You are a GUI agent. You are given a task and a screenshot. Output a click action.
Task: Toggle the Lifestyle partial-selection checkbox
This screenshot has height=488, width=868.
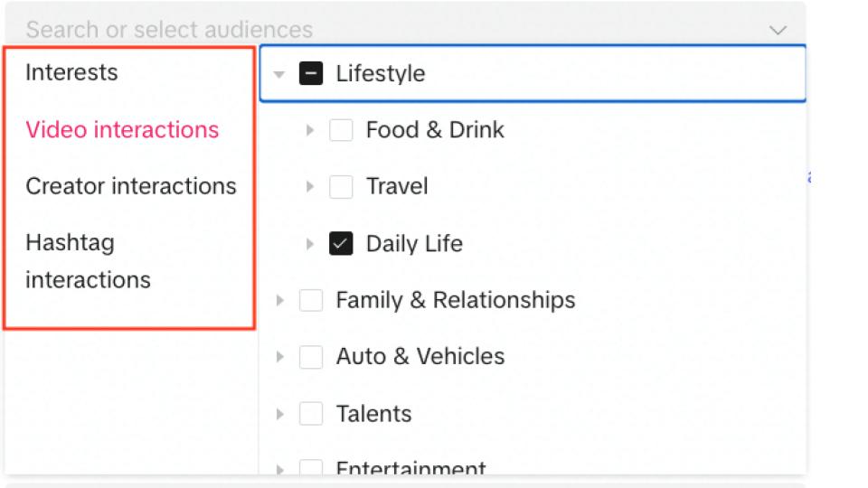pyautogui.click(x=311, y=73)
